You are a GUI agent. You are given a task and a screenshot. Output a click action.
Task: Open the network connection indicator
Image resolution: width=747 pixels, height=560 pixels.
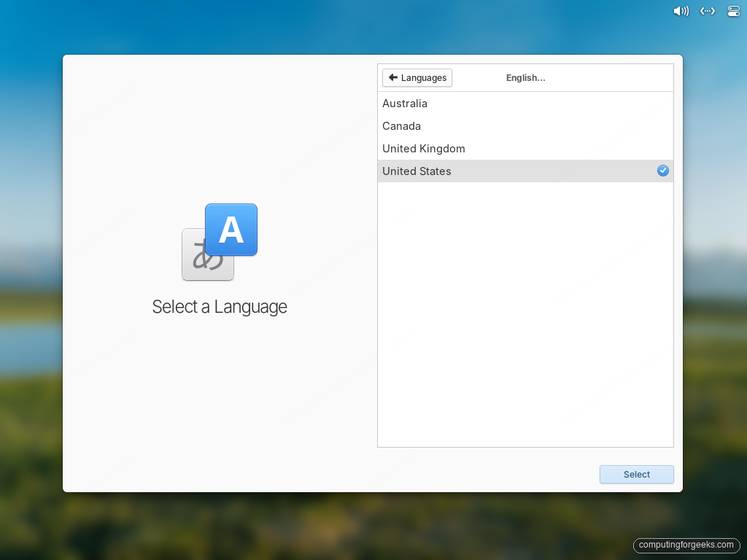pyautogui.click(x=708, y=11)
